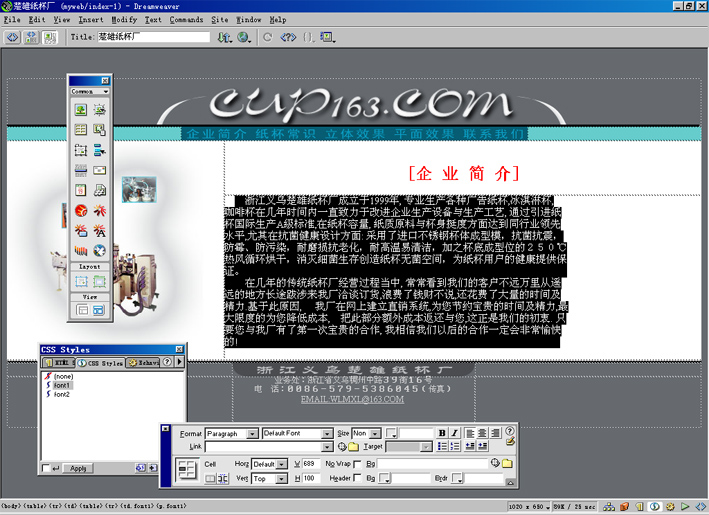Image resolution: width=709 pixels, height=515 pixels.
Task: Select the font2 style in CSS list
Action: click(62, 394)
